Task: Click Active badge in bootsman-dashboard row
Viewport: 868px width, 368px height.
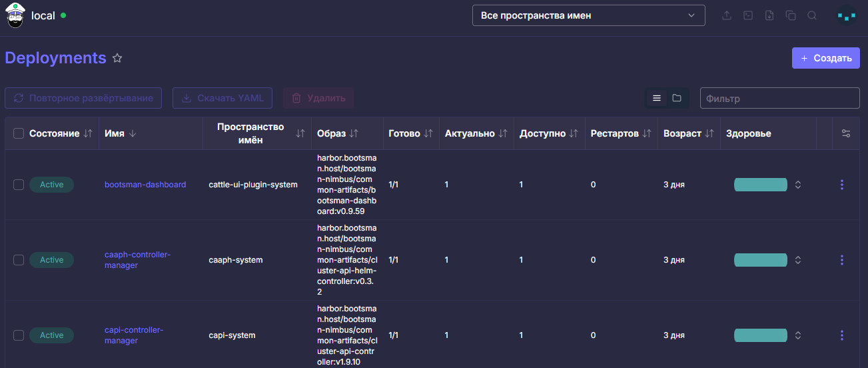Action: coord(51,185)
